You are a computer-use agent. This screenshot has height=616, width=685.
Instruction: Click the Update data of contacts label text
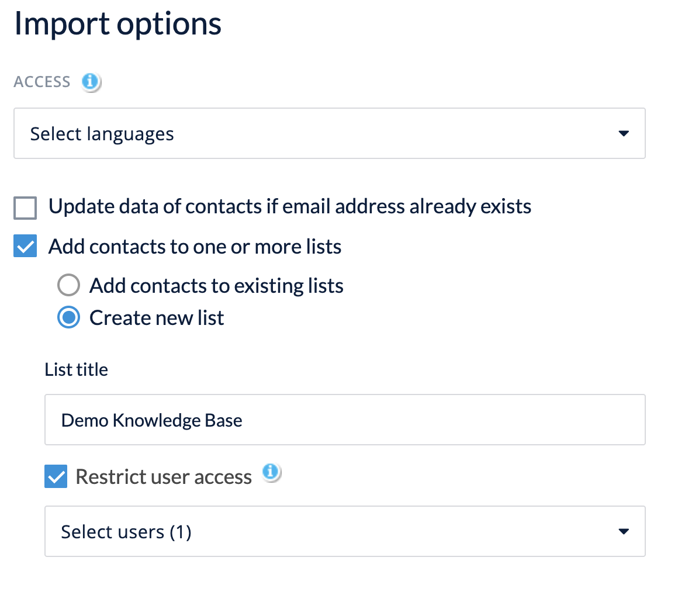pos(290,206)
